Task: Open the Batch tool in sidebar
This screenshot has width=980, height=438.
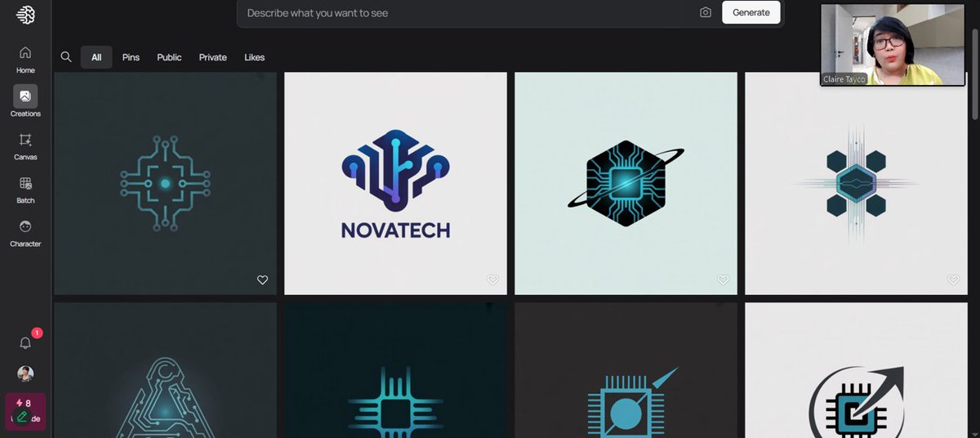Action: click(25, 190)
